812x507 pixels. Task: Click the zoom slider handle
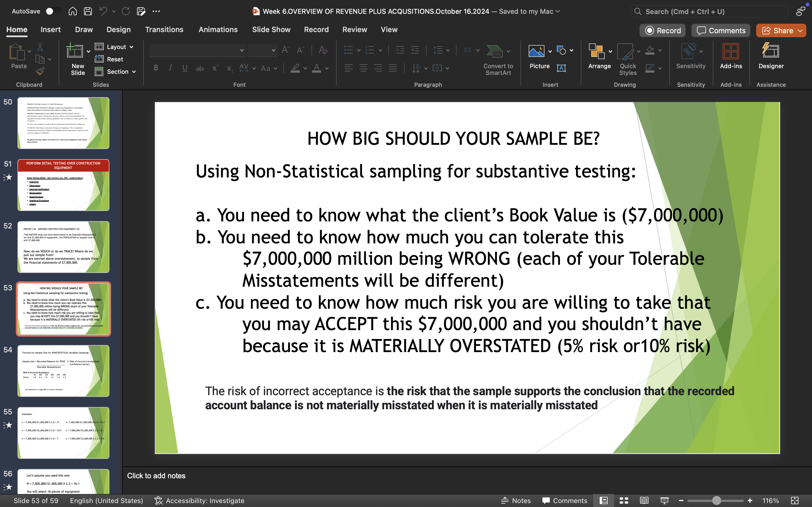click(716, 500)
